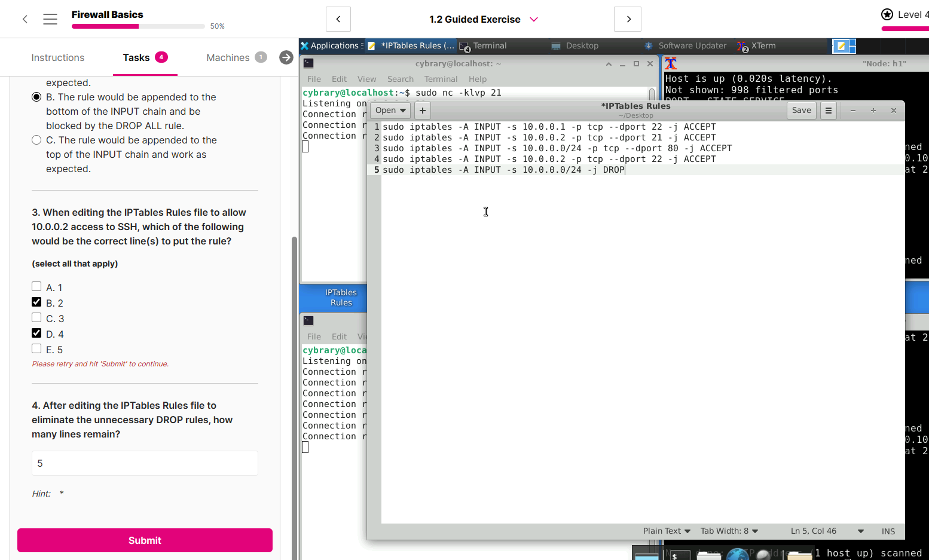929x560 pixels.
Task: Click Save in the IPTables Rules editor
Action: coord(801,111)
